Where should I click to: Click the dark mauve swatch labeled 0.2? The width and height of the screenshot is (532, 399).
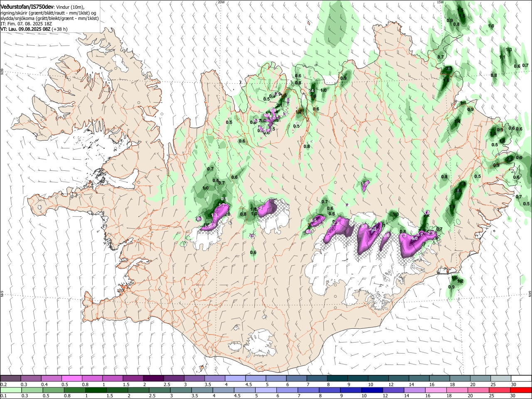(x=10, y=378)
